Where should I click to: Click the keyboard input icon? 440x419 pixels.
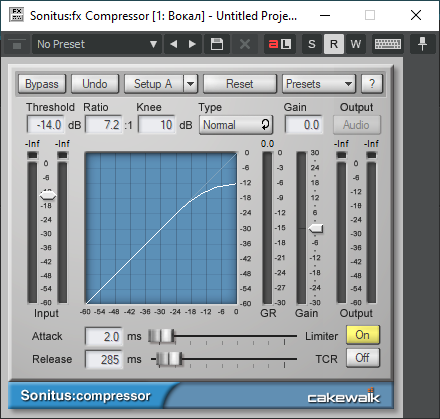[388, 44]
